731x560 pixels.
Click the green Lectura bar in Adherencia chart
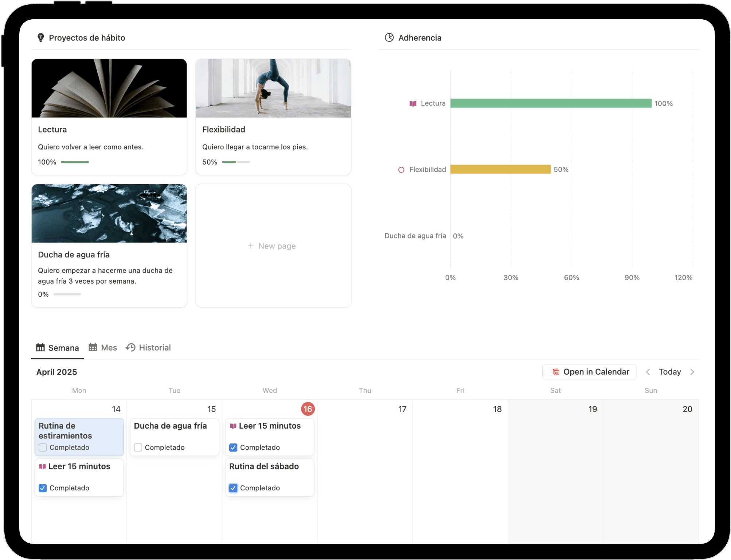(x=551, y=103)
